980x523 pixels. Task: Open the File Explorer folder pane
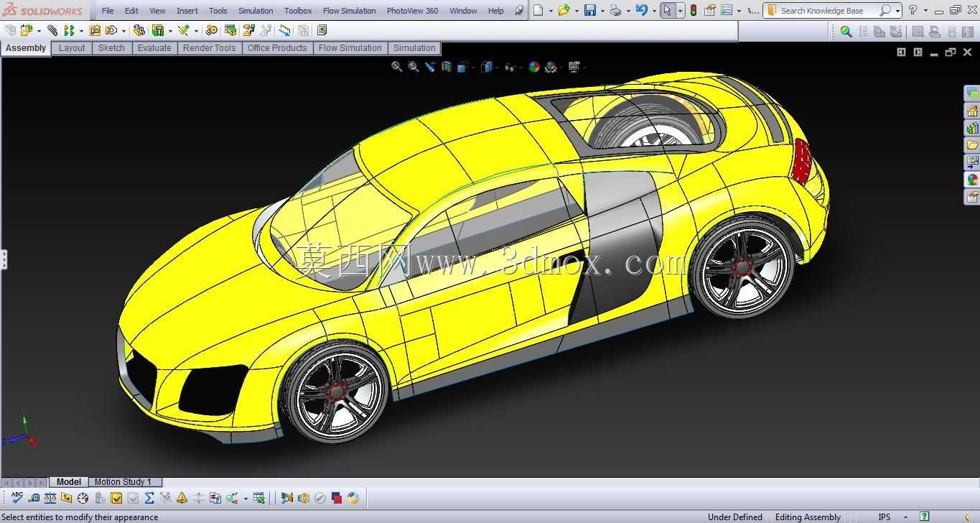[972, 145]
